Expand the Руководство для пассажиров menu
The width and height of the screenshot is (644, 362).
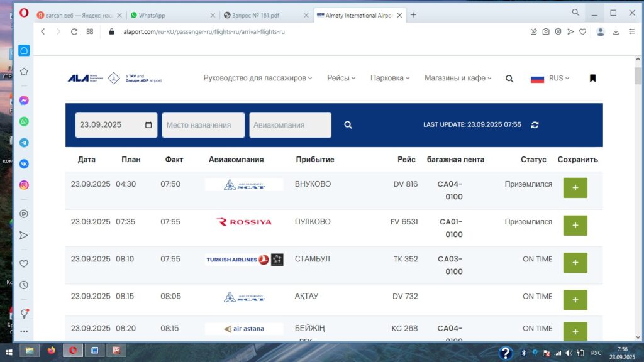tap(257, 79)
